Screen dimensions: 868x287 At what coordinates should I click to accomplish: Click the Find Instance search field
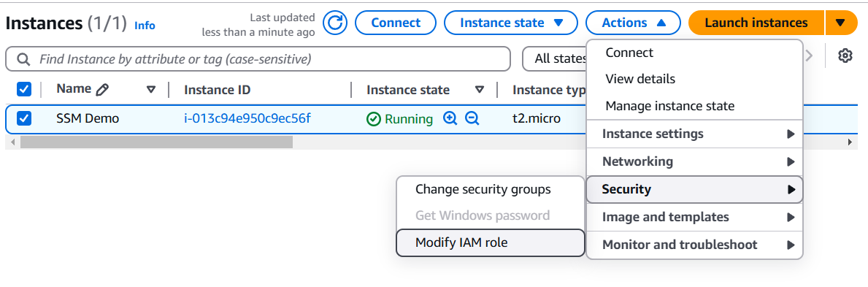click(x=258, y=58)
